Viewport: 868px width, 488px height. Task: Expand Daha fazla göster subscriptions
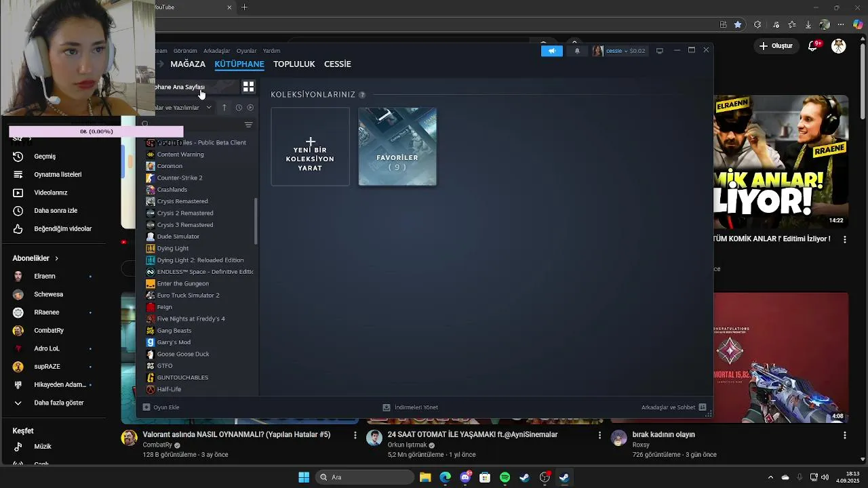click(x=59, y=403)
